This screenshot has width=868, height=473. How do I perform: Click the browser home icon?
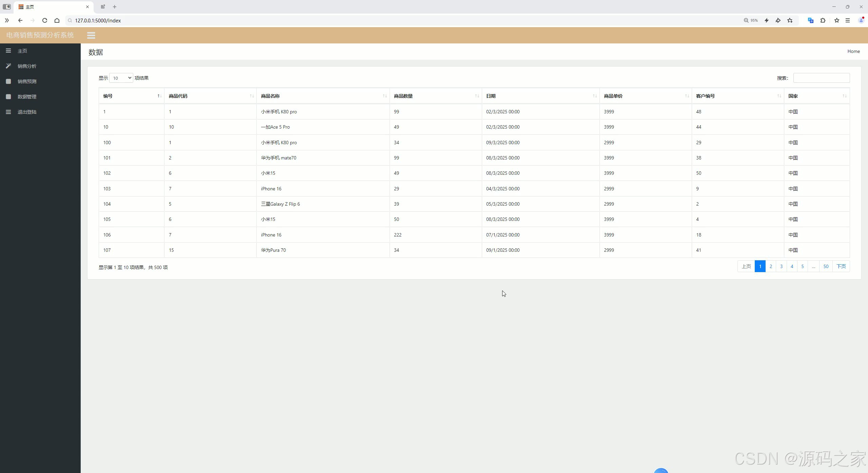pos(57,20)
